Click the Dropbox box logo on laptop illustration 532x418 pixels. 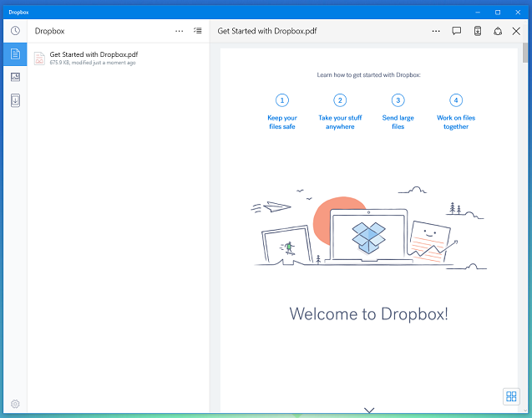(x=369, y=237)
